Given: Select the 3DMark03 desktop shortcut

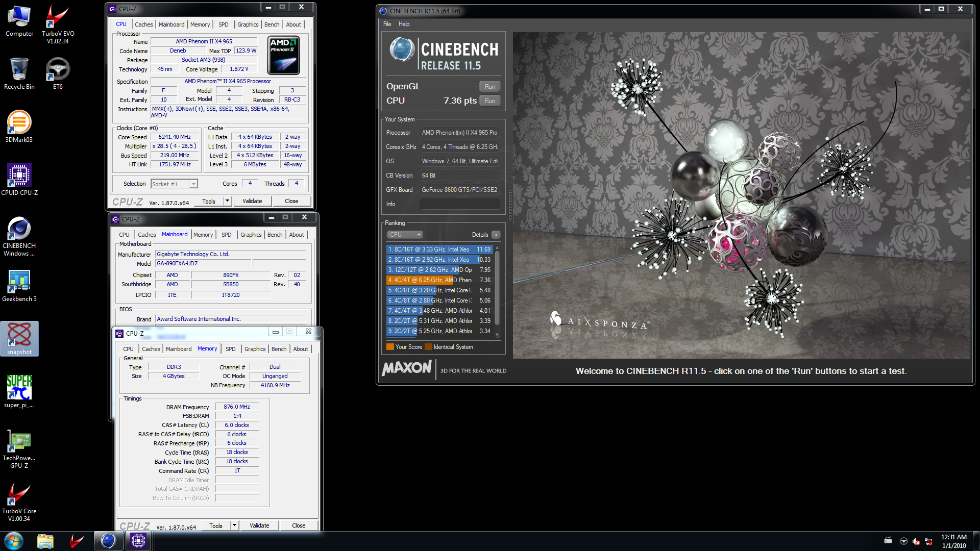Looking at the screenshot, I should coord(19,127).
